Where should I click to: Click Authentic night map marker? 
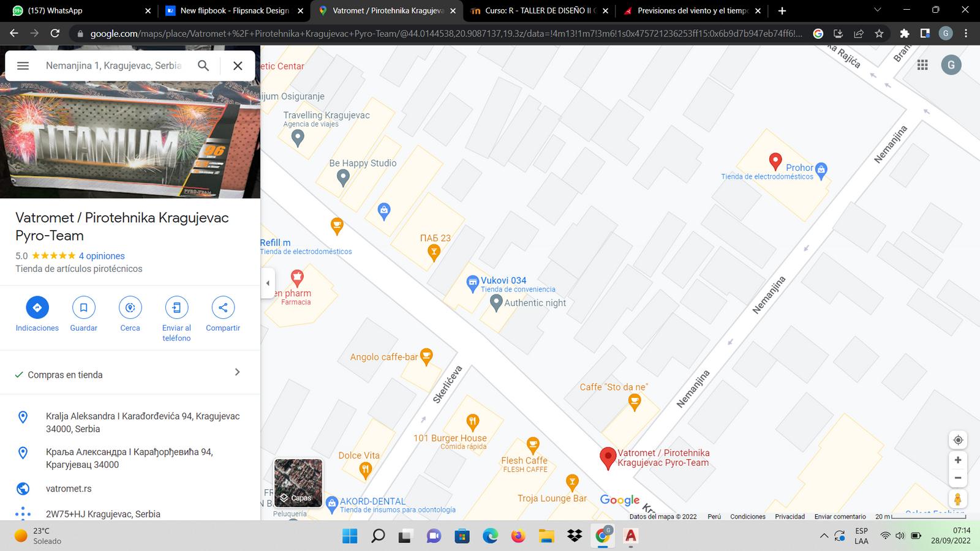(x=496, y=303)
